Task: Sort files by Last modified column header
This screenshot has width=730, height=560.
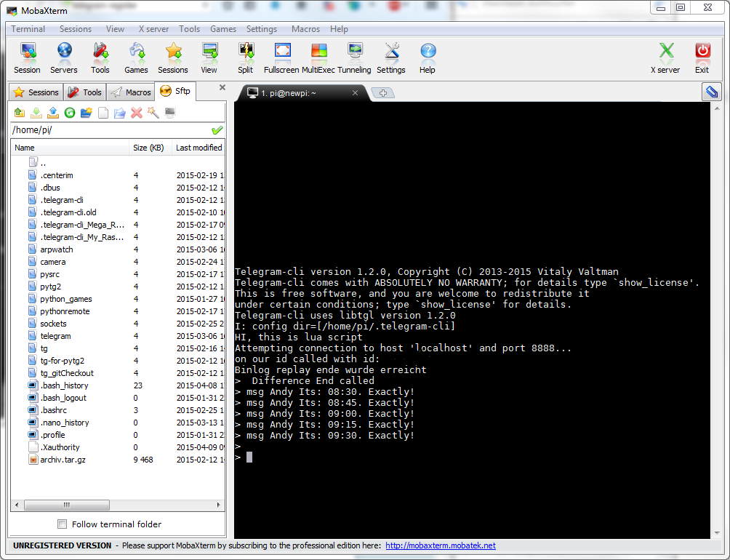Action: pos(198,148)
